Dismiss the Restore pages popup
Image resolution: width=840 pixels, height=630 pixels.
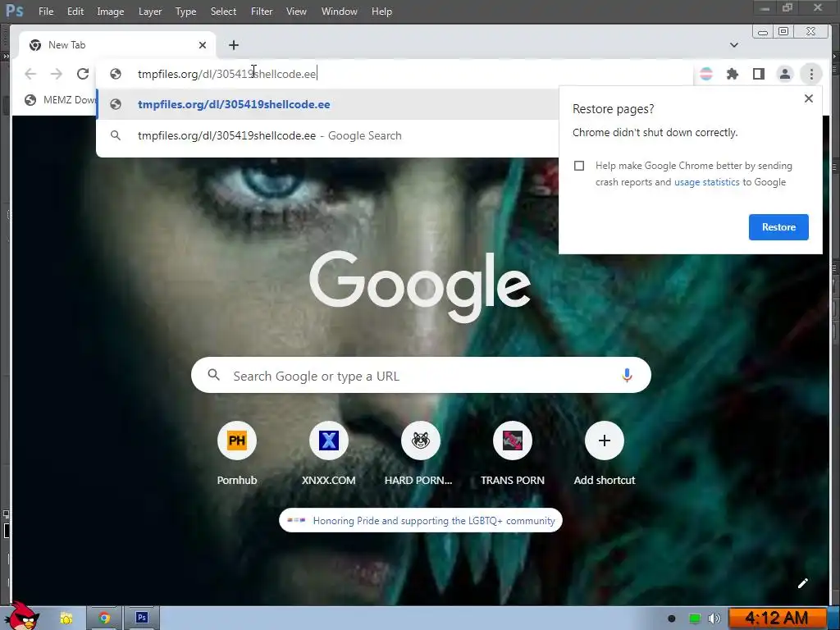(808, 98)
